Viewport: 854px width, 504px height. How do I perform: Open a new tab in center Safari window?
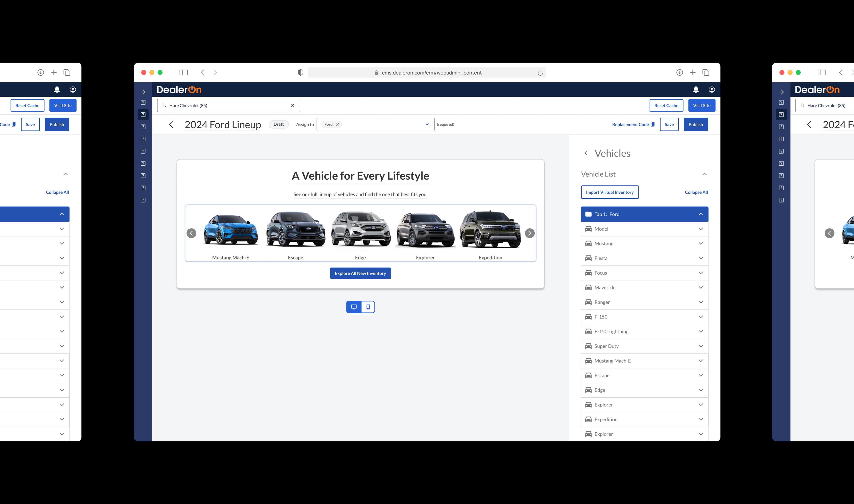[x=693, y=72]
